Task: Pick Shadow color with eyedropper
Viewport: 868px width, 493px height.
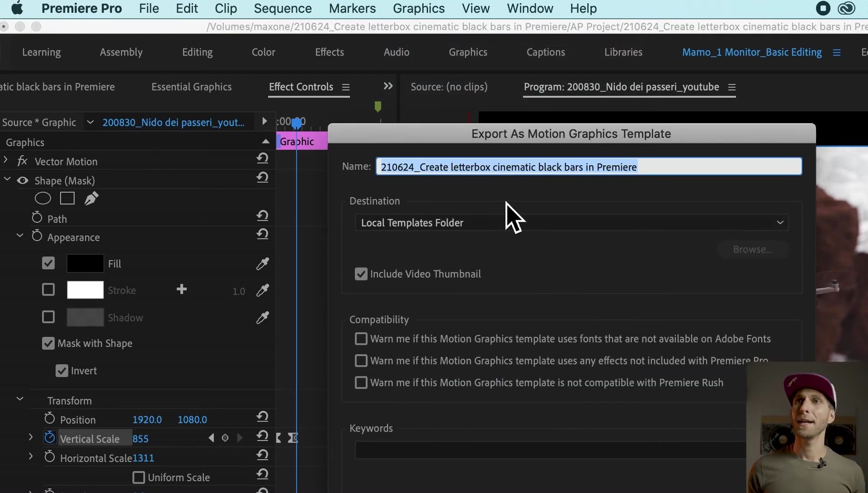Action: coord(263,318)
